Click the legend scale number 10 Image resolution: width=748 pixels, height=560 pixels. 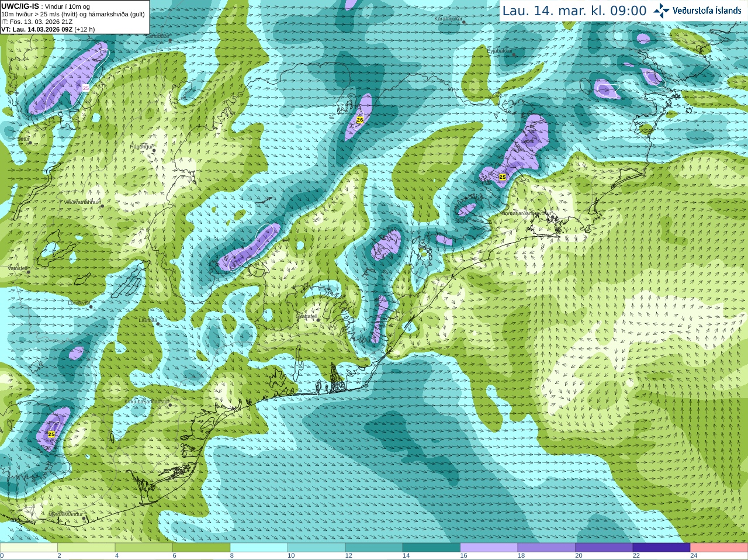[x=291, y=556]
